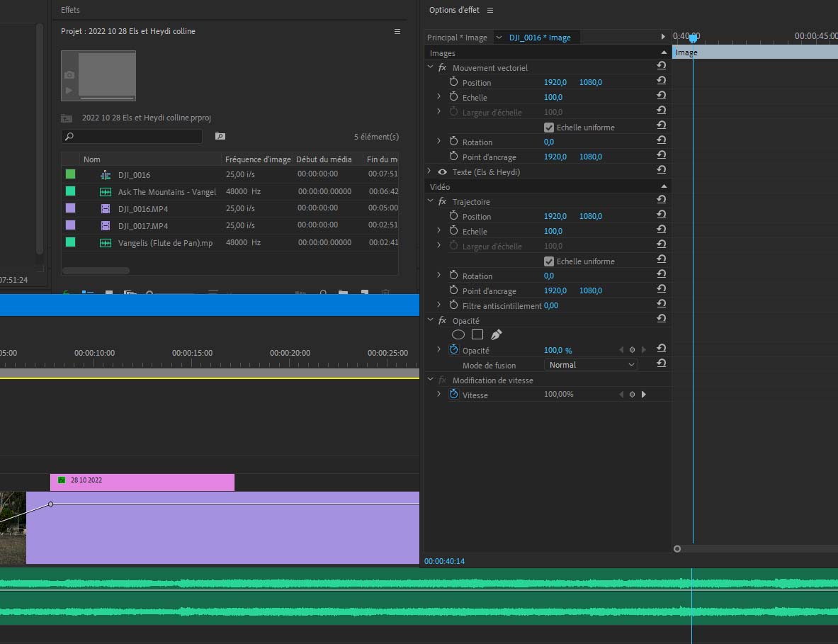Click the Vitesse value 100,00%
This screenshot has height=644, width=838.
(558, 394)
